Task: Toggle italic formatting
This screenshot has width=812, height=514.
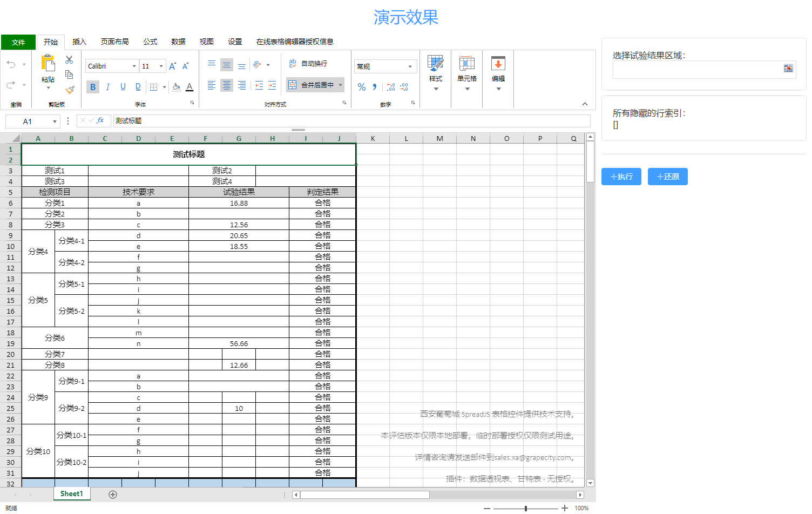Action: [107, 86]
